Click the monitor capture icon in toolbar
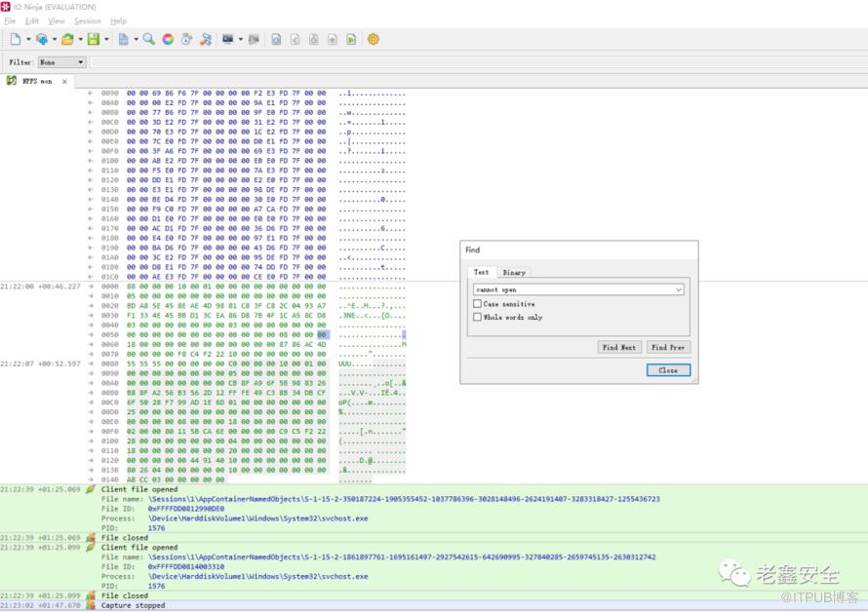This screenshot has height=612, width=868. coord(228,39)
